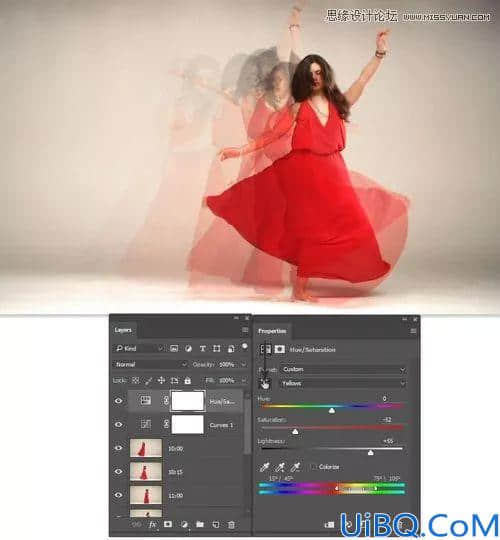Viewport: 500px width, 540px height.
Task: Click the Saturation slider handle
Action: click(x=295, y=432)
